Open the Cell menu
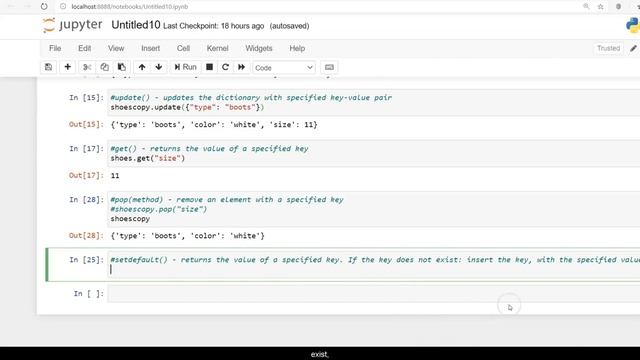640x360 pixels. (183, 48)
